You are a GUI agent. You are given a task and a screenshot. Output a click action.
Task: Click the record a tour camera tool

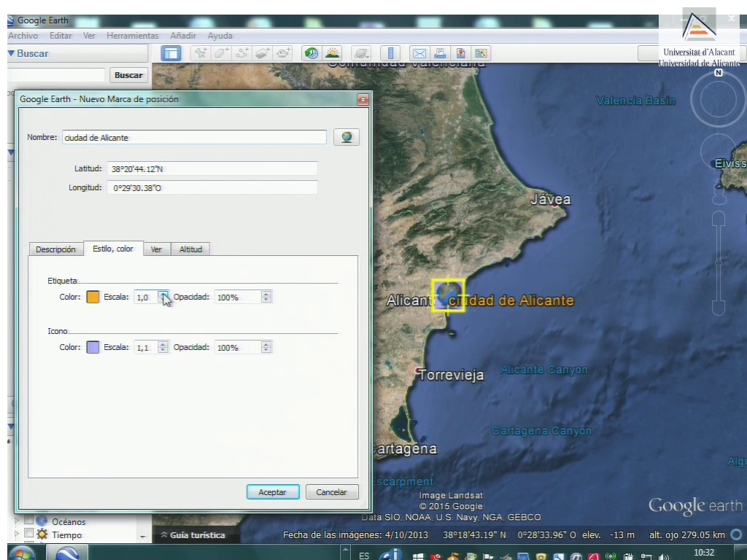[284, 53]
